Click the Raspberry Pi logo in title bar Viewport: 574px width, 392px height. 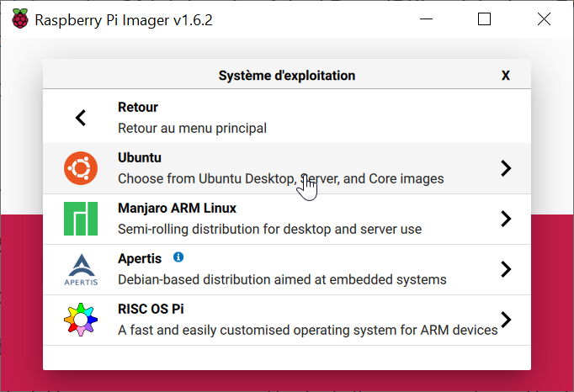(20, 19)
